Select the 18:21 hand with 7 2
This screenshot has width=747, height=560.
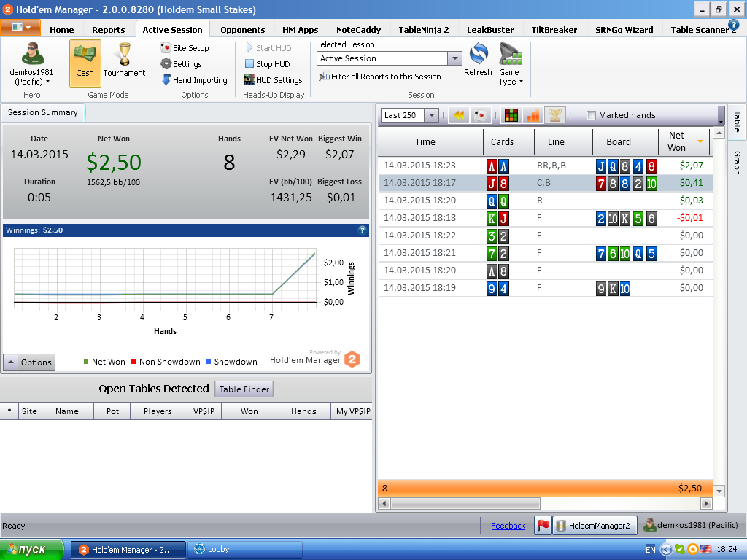(546, 253)
